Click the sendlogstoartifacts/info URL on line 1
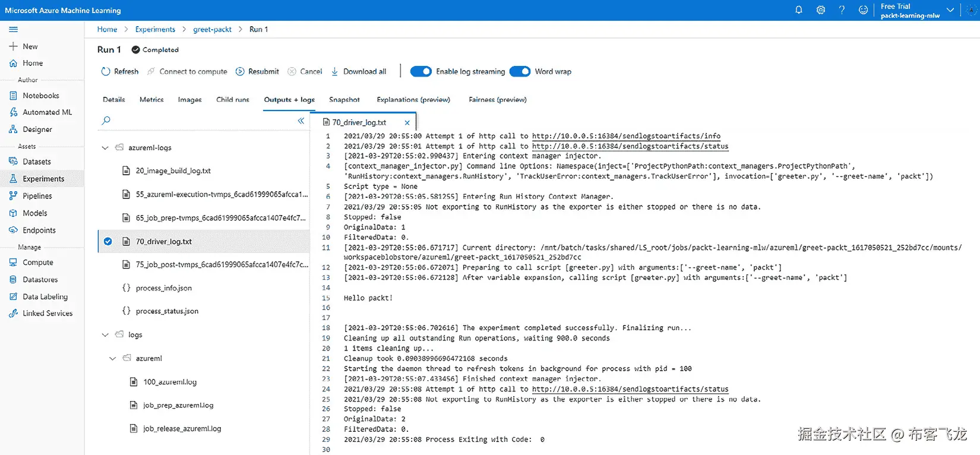The height and width of the screenshot is (455, 980). click(x=626, y=136)
